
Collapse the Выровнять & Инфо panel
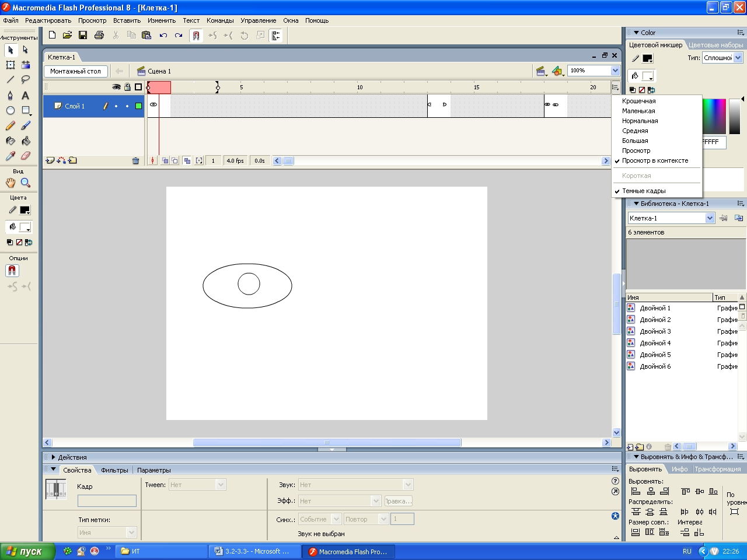point(637,457)
